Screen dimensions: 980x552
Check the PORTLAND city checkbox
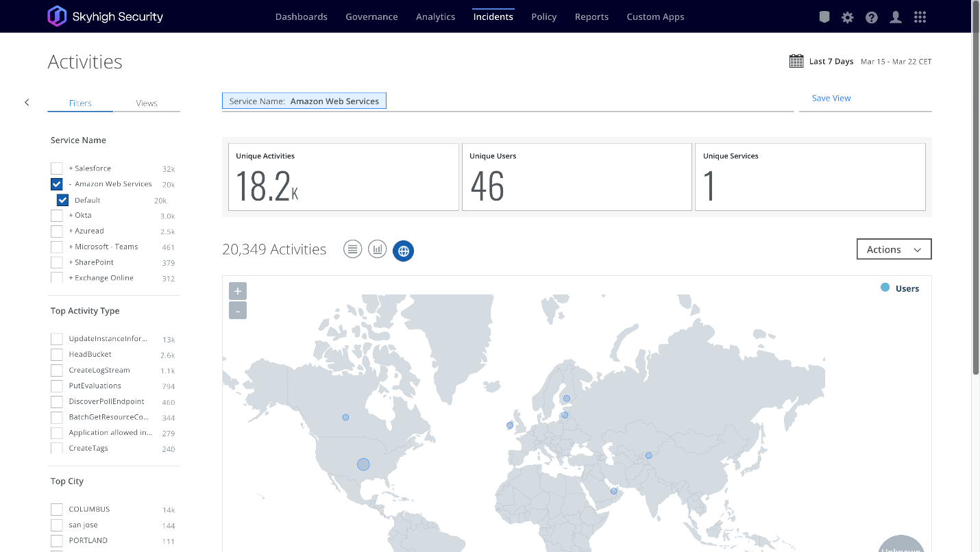coord(57,541)
